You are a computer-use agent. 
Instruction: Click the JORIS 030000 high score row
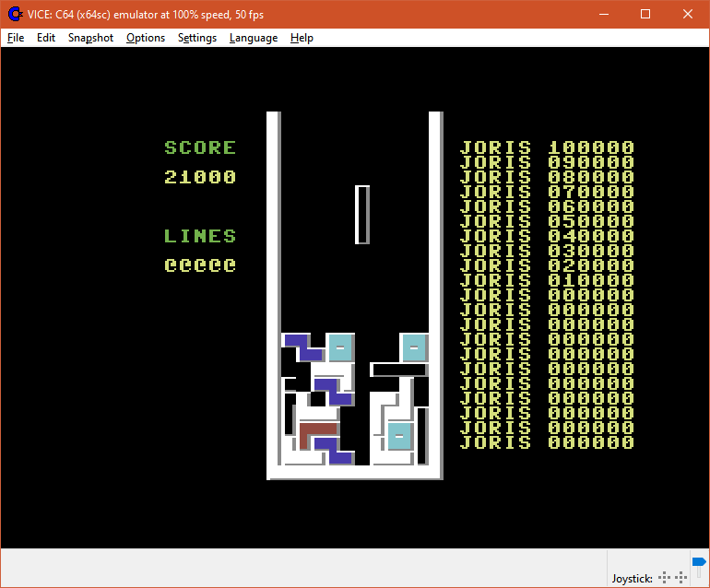click(x=547, y=251)
